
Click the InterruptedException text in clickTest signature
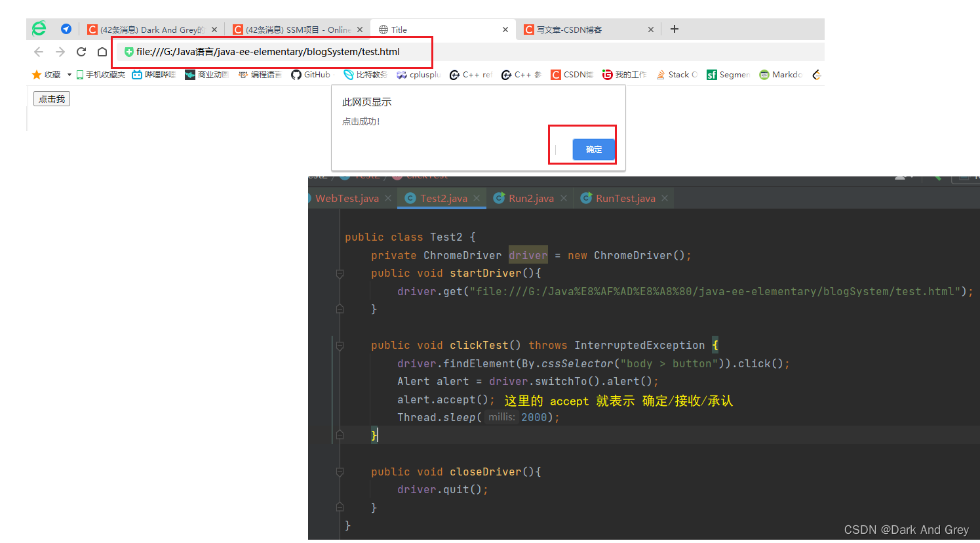tap(640, 345)
